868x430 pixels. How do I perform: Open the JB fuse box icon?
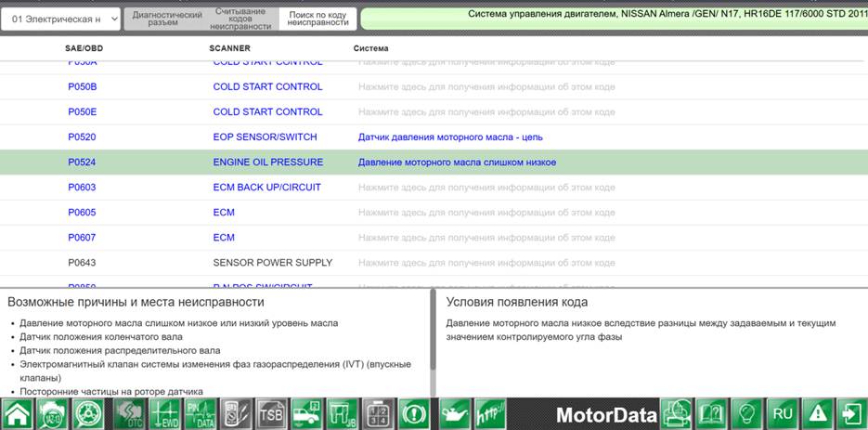(x=343, y=414)
